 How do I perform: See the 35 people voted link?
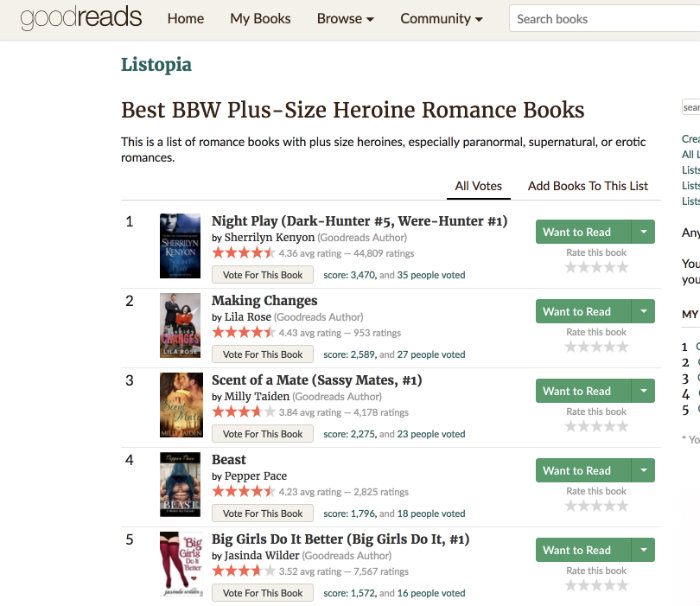point(431,275)
